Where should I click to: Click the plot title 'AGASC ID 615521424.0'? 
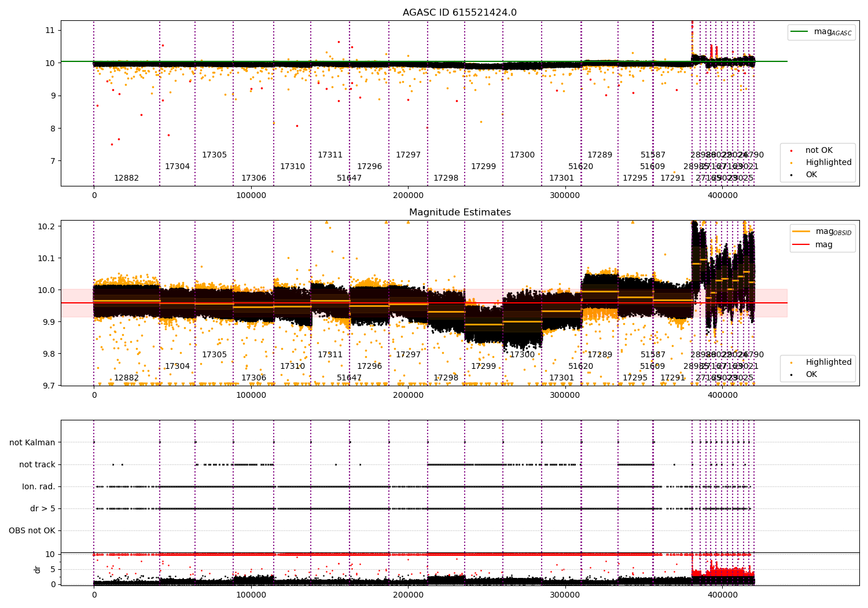point(459,13)
